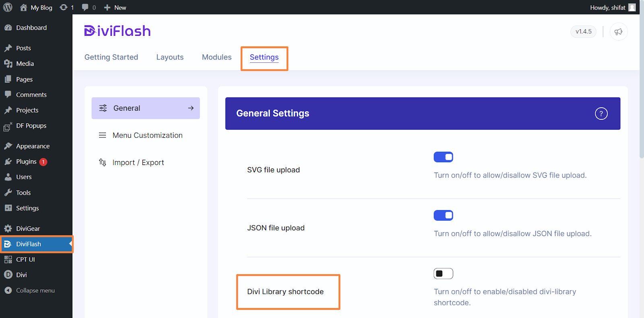This screenshot has width=644, height=318.
Task: Click the Users person icon
Action: click(x=8, y=177)
